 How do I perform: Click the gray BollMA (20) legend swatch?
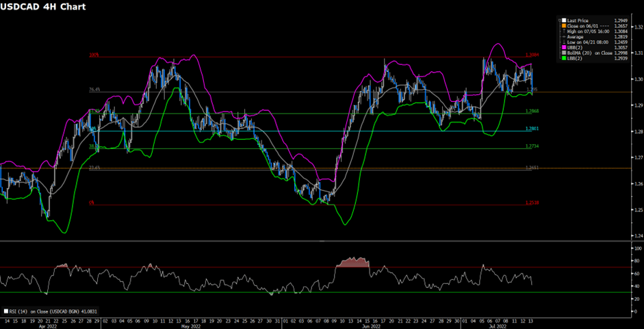coord(563,53)
